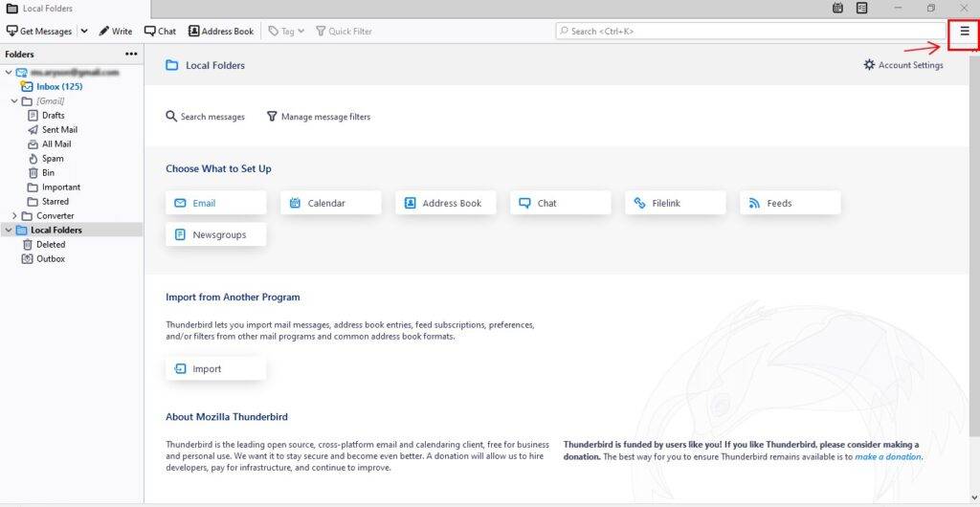Open Folders pane options (three dots)
The image size is (980, 507).
pos(131,55)
